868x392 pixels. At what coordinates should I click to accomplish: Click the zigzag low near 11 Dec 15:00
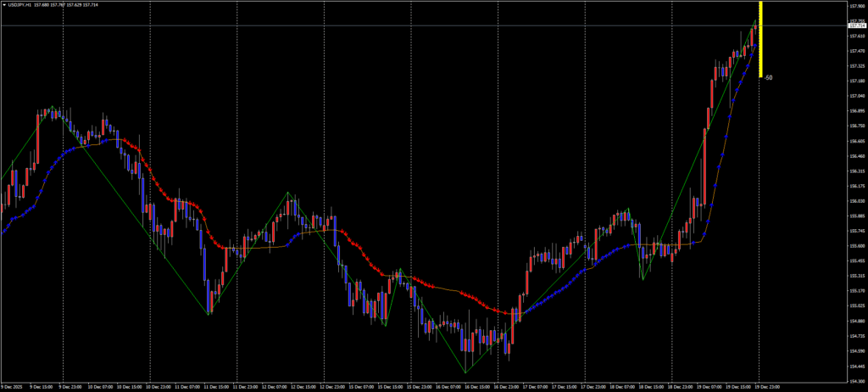[x=209, y=314]
